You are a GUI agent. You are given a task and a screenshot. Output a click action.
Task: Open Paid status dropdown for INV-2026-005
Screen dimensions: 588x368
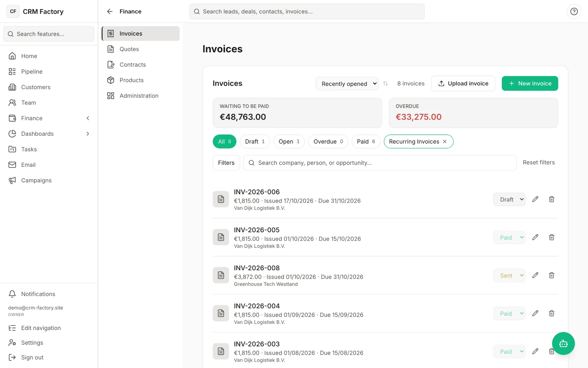tap(509, 237)
